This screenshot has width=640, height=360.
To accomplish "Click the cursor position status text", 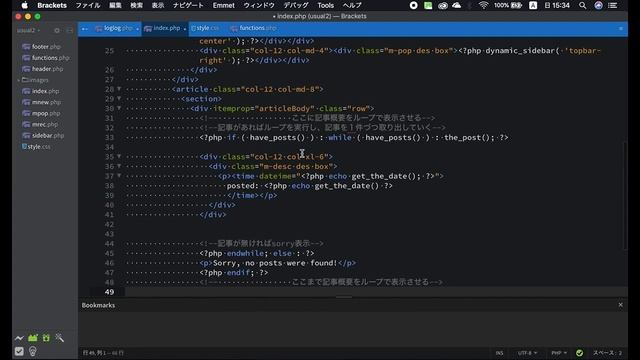I will 103,353.
